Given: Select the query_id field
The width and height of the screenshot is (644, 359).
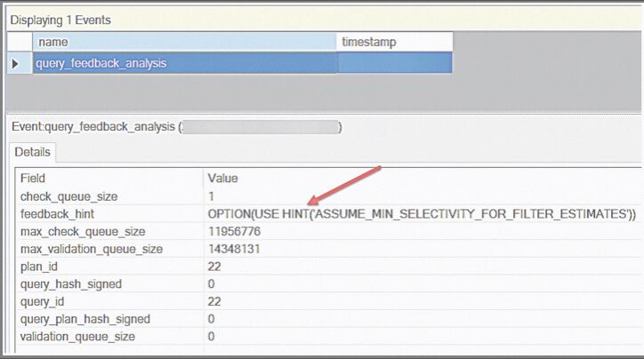Looking at the screenshot, I should coord(43,302).
